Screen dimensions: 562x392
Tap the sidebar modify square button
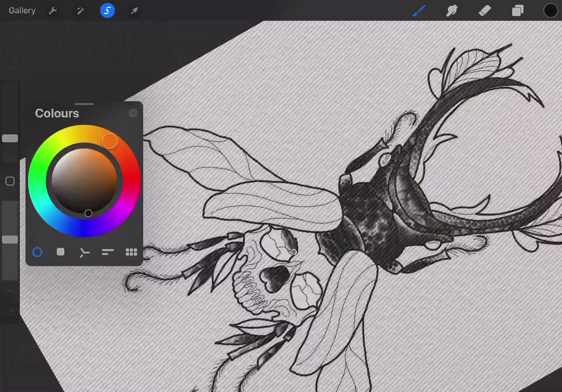(10, 181)
